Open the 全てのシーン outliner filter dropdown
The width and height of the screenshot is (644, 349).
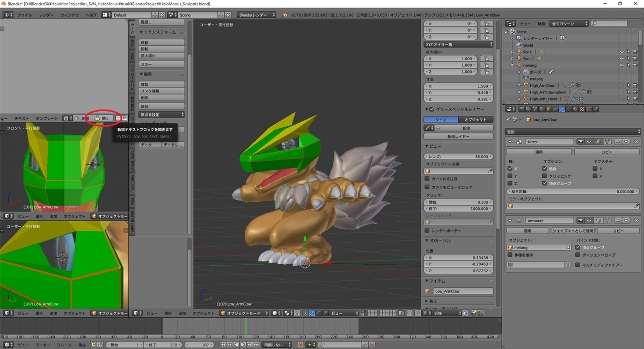click(x=569, y=24)
